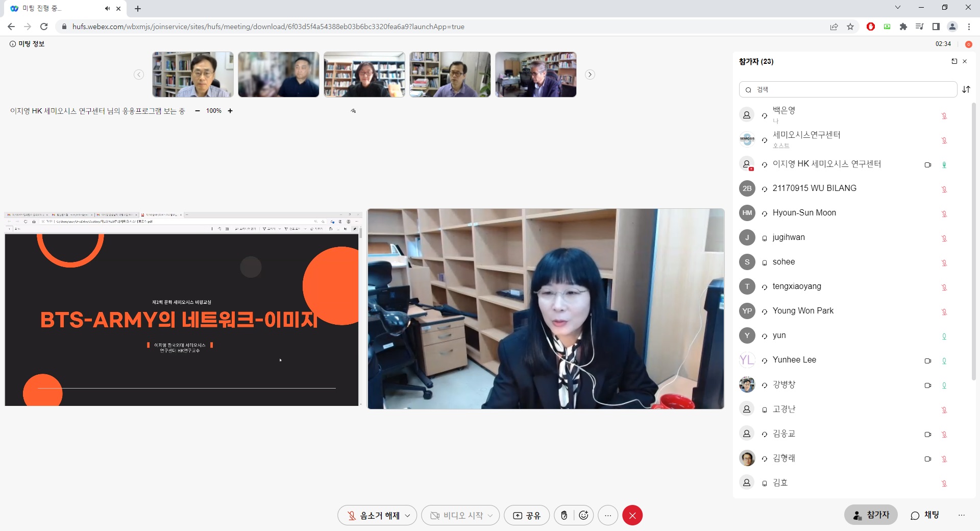The height and width of the screenshot is (531, 980).
Task: Reload the Webex page
Action: tap(44, 27)
